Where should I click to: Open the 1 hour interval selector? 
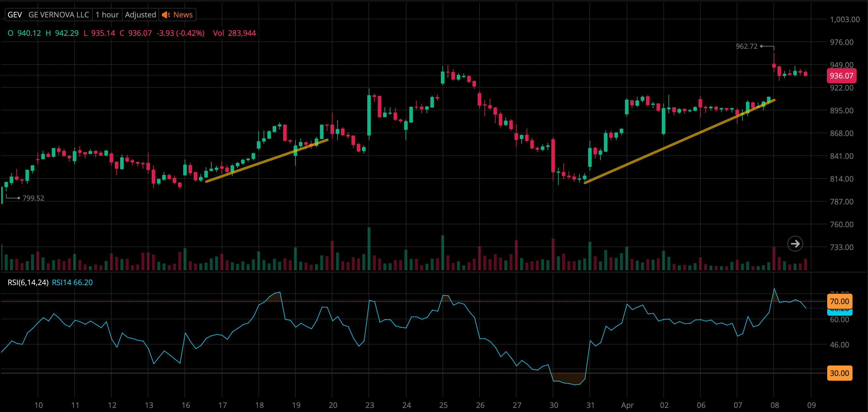107,15
